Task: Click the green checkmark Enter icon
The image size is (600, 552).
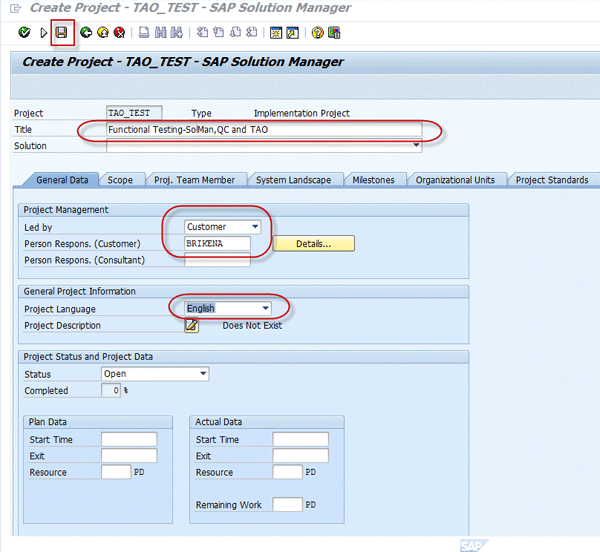Action: point(24,33)
